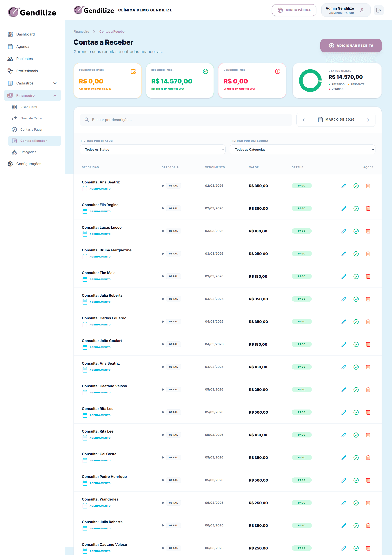This screenshot has width=392, height=555.
Task: Delete the Consulta: Elis Regina entry
Action: pyautogui.click(x=368, y=208)
